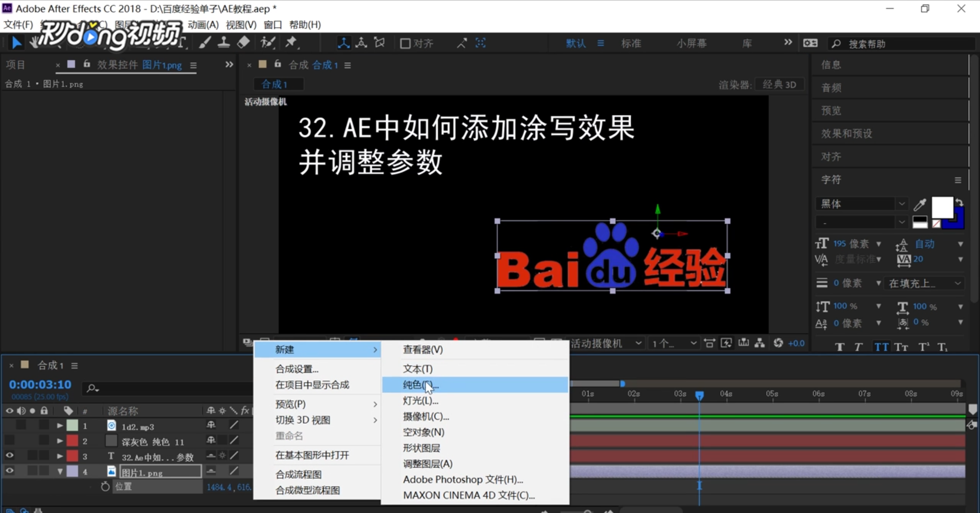
Task: Show more workspaces chevron
Action: (788, 43)
